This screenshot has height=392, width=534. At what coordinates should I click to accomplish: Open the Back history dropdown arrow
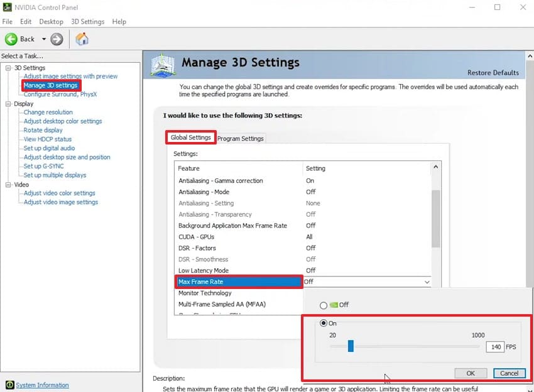tap(44, 39)
